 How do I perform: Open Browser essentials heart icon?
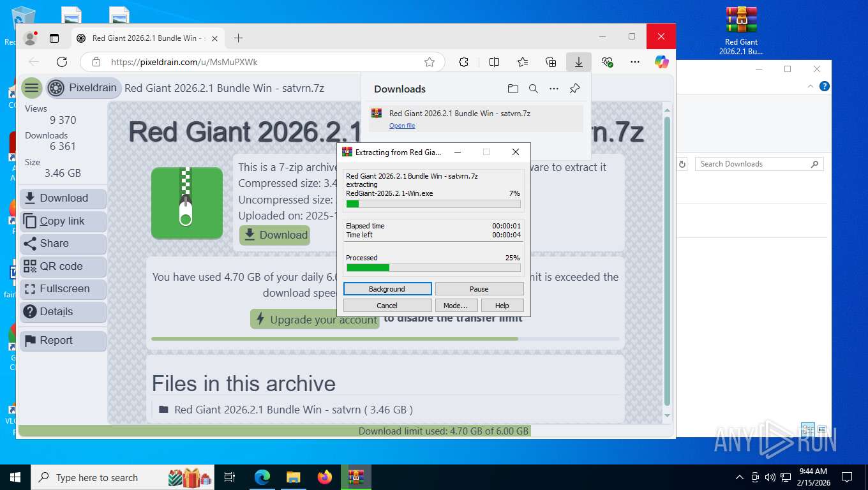pos(607,62)
